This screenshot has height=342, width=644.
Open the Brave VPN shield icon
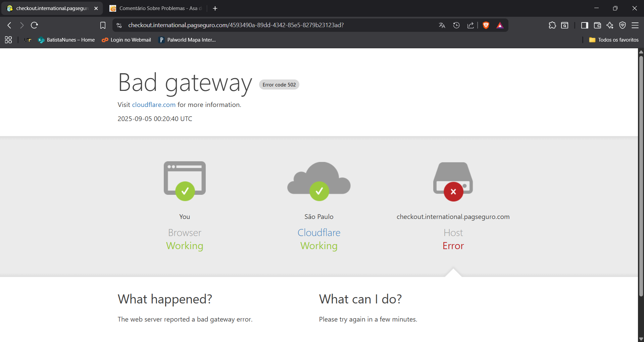623,25
